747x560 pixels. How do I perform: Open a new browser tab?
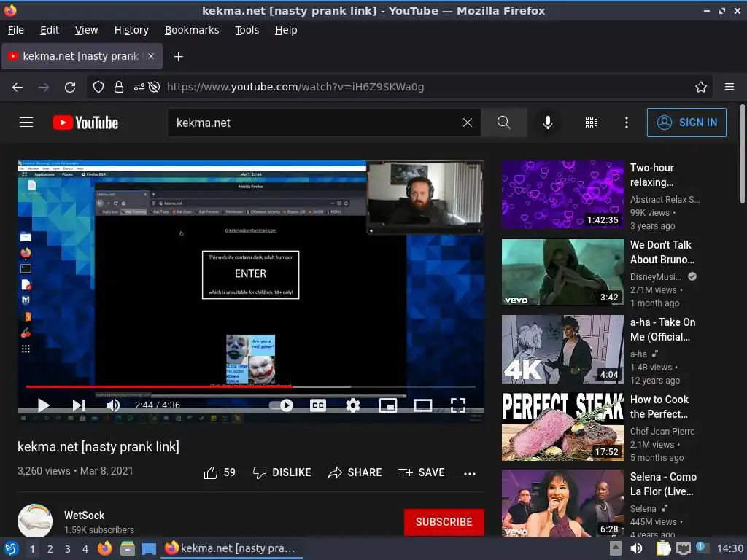coord(178,57)
